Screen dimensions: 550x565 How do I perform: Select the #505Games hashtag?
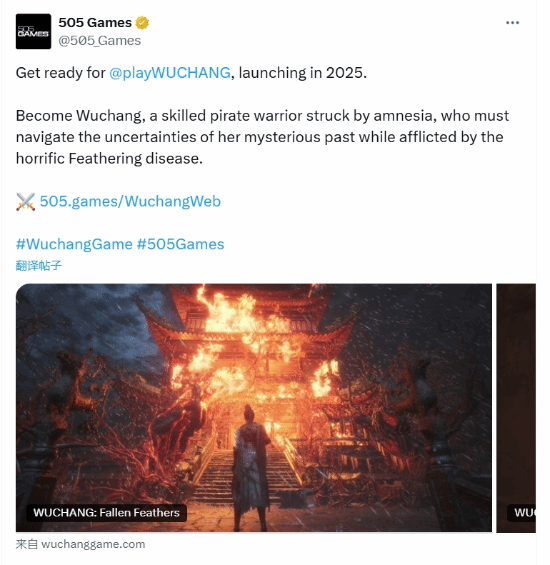[x=181, y=244]
